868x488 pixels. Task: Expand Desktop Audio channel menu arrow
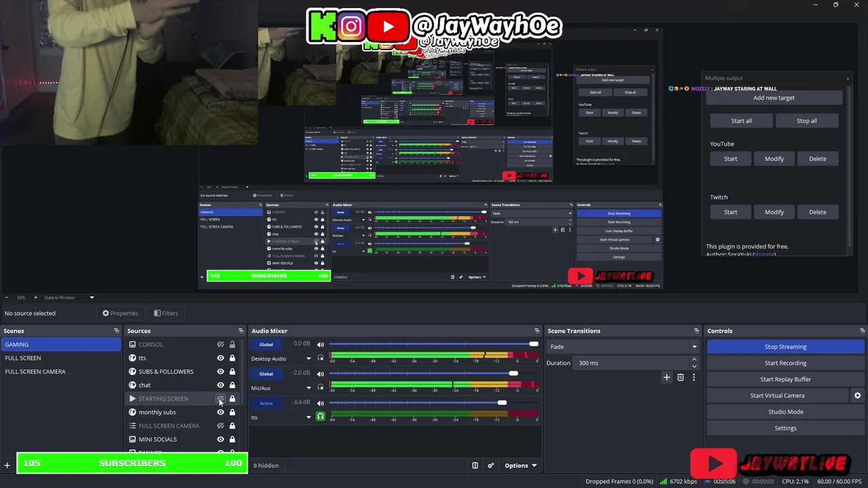click(309, 359)
